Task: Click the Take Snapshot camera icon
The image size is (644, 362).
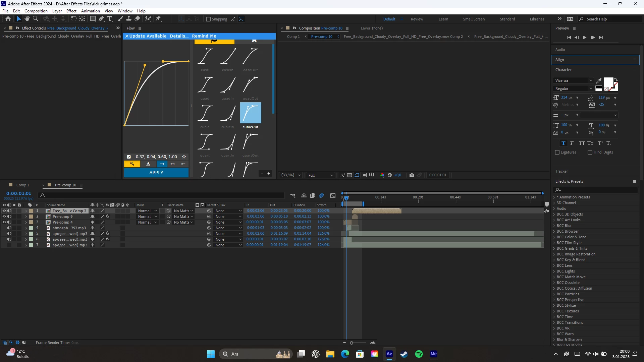Action: (412, 175)
